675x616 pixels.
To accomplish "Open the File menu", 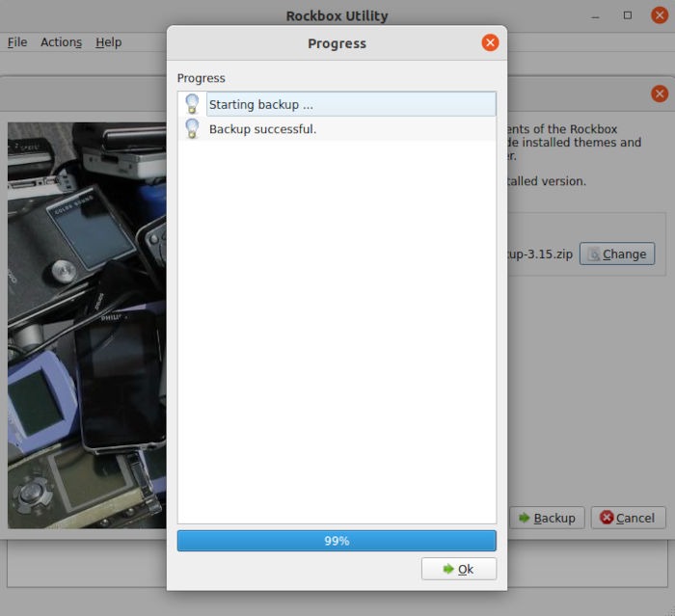I will pos(17,42).
